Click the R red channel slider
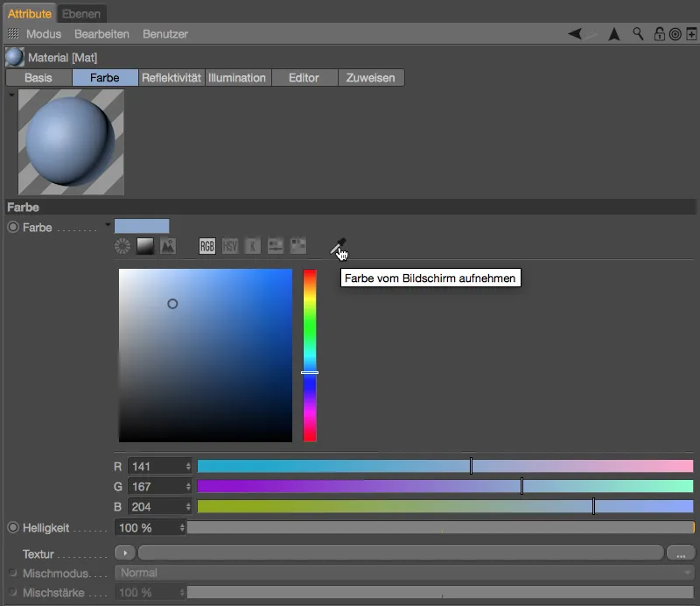 [445, 466]
